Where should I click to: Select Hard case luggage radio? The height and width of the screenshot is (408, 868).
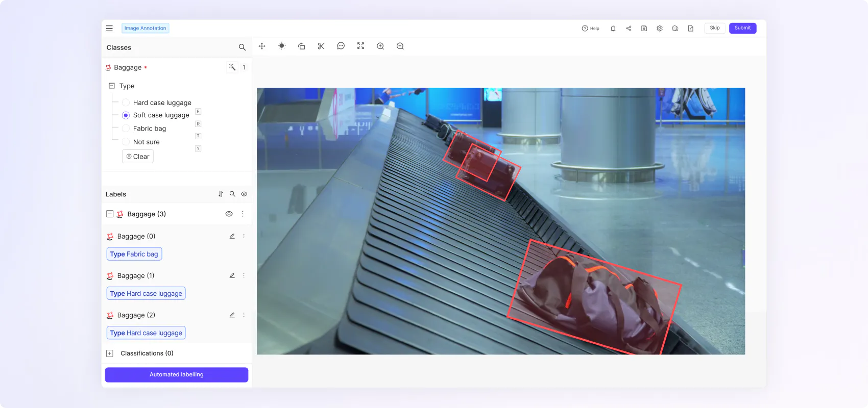point(126,103)
